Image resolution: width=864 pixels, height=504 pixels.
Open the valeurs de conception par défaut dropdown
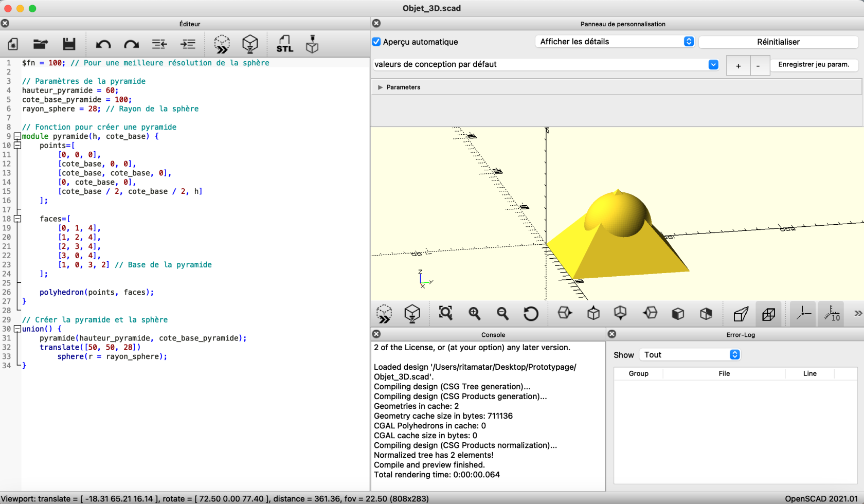[x=546, y=64]
